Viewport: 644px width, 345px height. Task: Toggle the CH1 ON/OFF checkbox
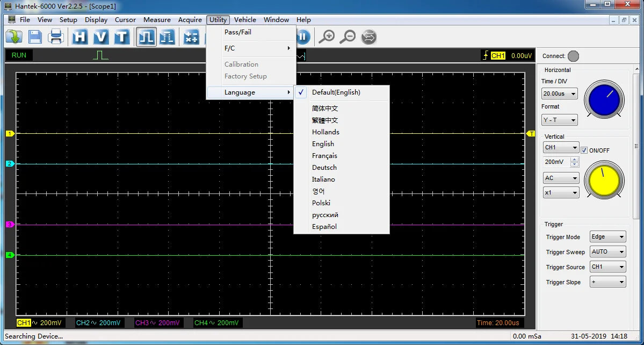tap(584, 150)
